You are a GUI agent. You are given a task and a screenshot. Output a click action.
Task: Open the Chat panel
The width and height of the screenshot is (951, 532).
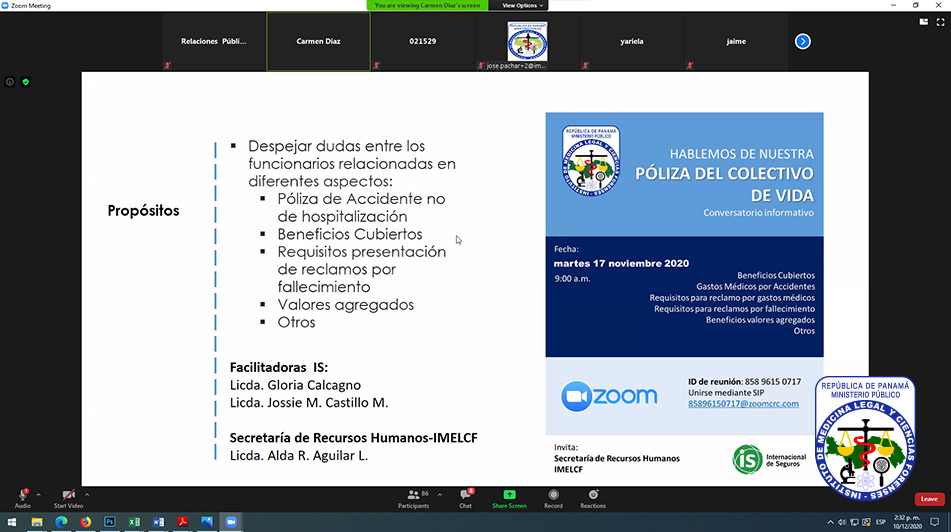[x=465, y=498]
